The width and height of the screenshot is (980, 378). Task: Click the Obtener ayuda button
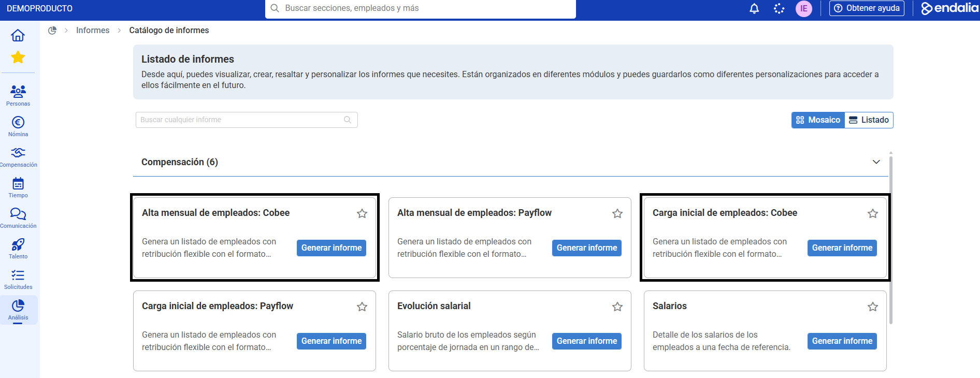point(867,8)
